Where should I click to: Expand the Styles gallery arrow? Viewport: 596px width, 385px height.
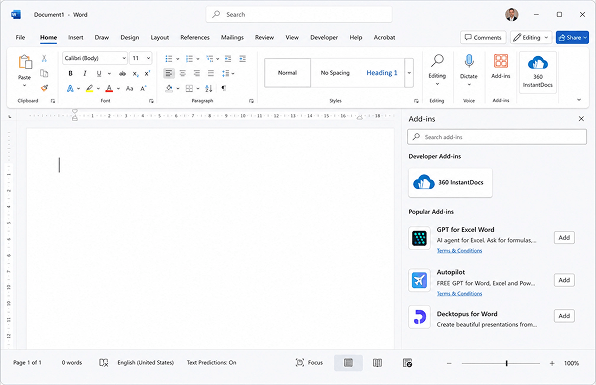(x=409, y=73)
